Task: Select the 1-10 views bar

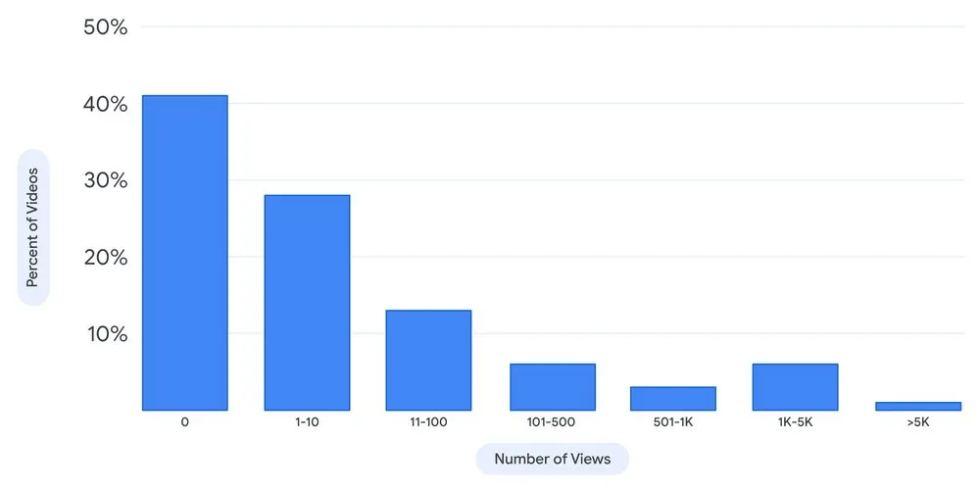Action: click(x=307, y=302)
